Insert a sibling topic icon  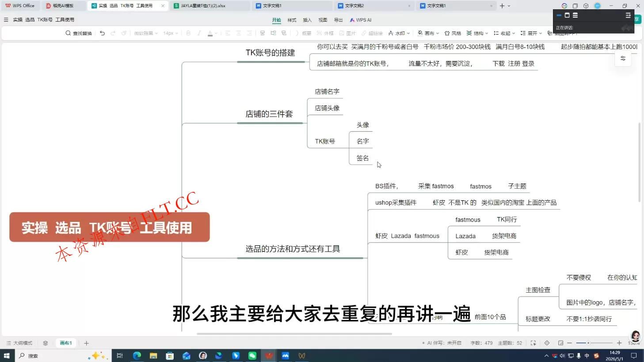tap(262, 33)
